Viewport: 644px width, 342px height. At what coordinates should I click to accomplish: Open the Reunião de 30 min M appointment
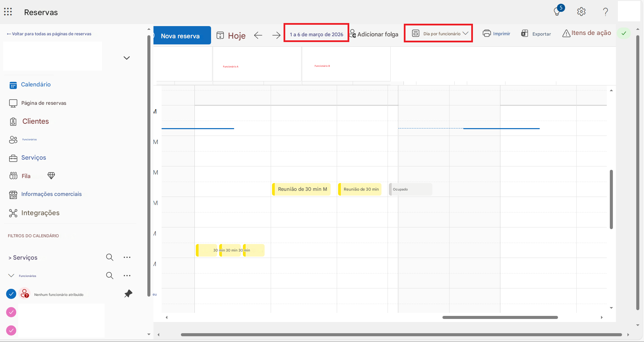pos(302,189)
